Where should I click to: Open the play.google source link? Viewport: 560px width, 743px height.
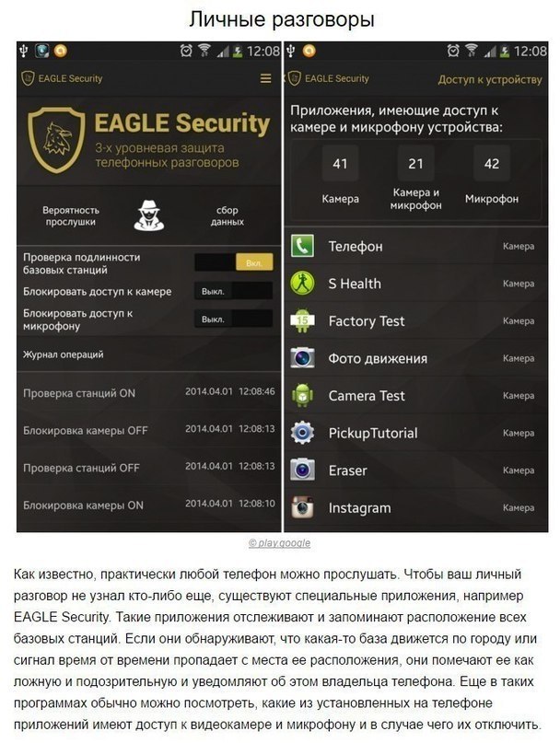(x=279, y=543)
